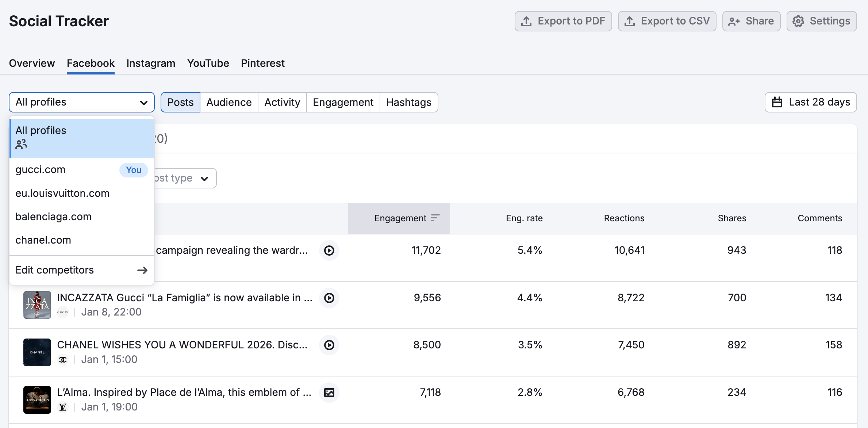Image resolution: width=868 pixels, height=428 pixels.
Task: Select the Audience view toggle
Action: pos(228,102)
